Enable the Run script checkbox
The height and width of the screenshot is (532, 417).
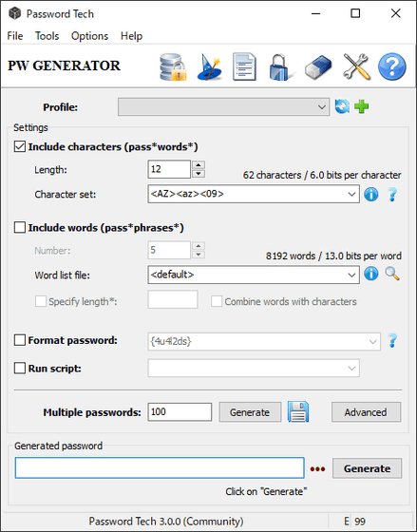pos(20,368)
